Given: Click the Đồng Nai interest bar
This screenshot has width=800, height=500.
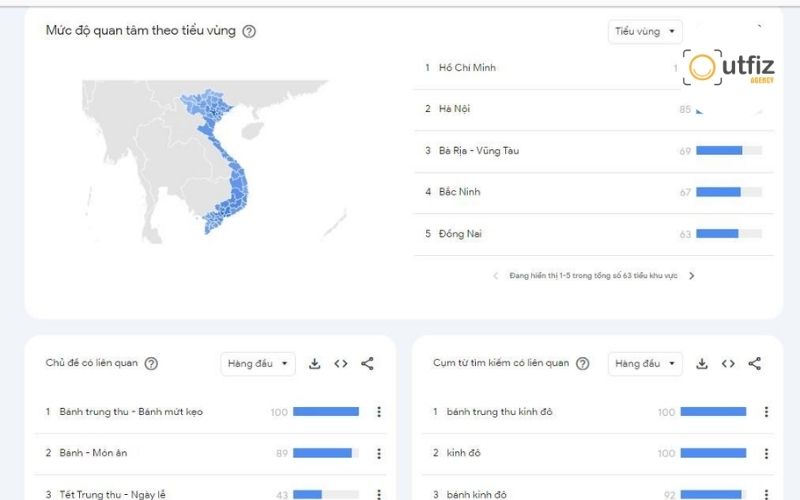Looking at the screenshot, I should 729,234.
